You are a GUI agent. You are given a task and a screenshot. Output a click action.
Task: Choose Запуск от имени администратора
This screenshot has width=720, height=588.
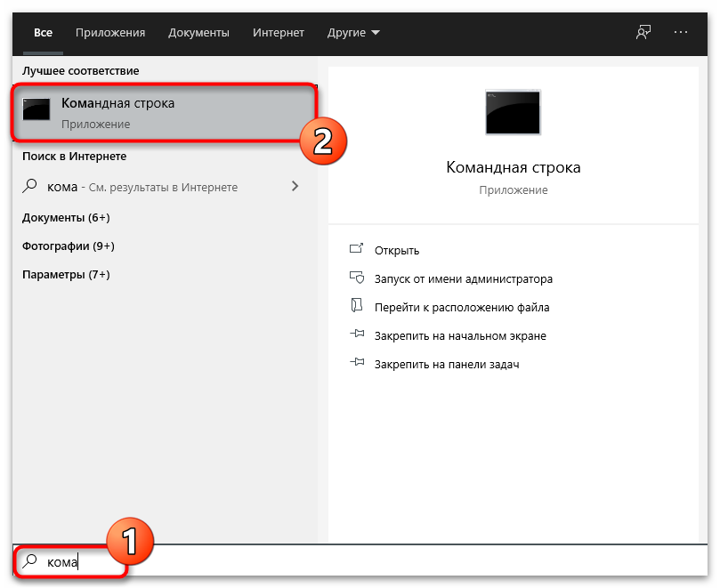tap(463, 278)
